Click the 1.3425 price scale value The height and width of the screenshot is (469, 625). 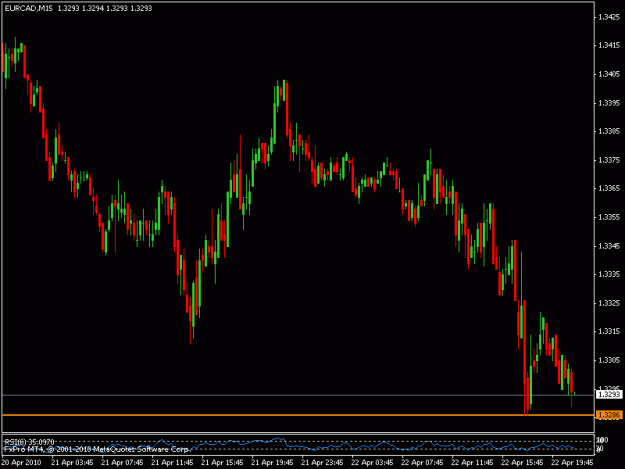[609, 17]
